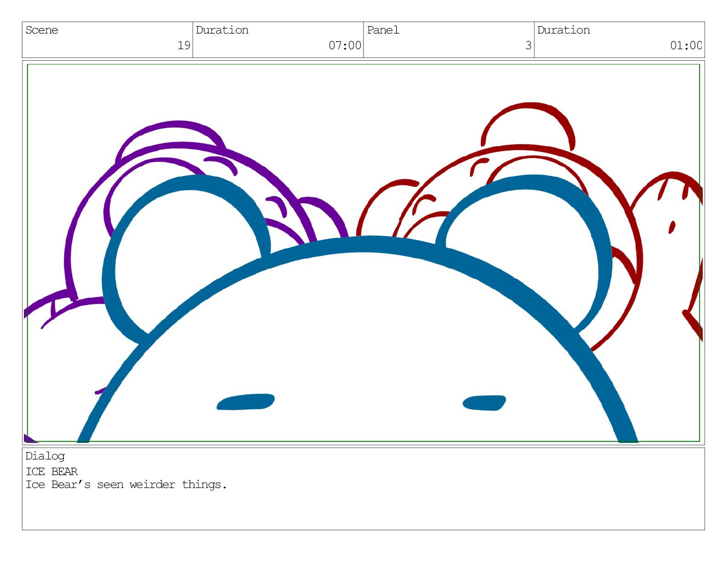This screenshot has width=728, height=563.
Task: Click the ICE BEAR character name
Action: click(51, 471)
